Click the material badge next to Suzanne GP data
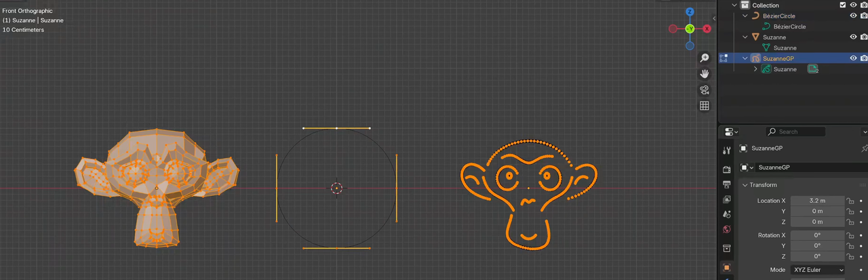Image resolution: width=868 pixels, height=280 pixels. (812, 69)
